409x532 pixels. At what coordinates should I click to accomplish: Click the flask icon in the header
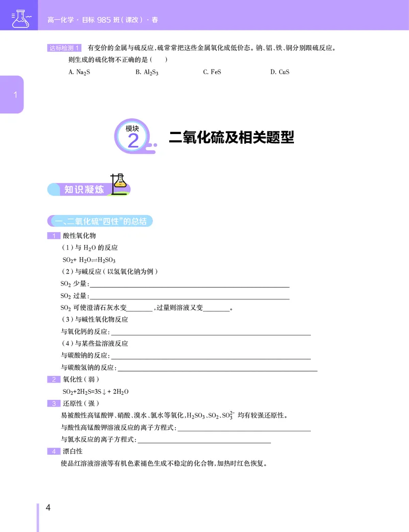(x=21, y=18)
